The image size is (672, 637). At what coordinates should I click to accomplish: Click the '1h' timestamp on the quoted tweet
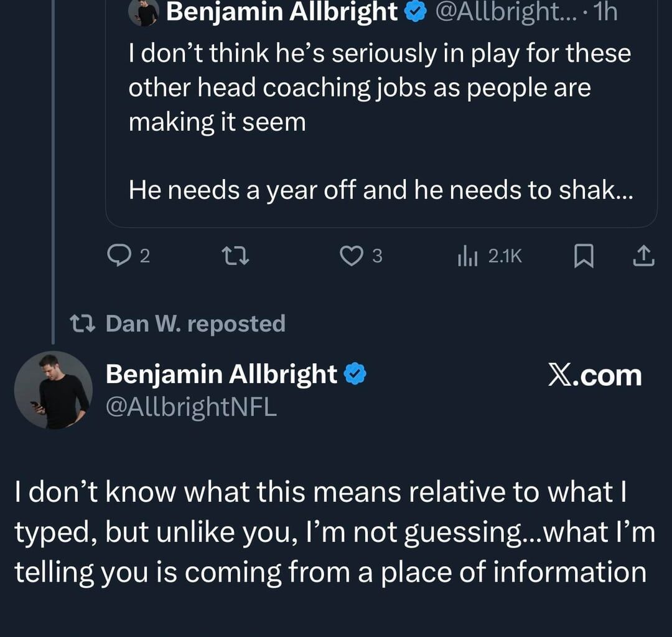(x=605, y=11)
